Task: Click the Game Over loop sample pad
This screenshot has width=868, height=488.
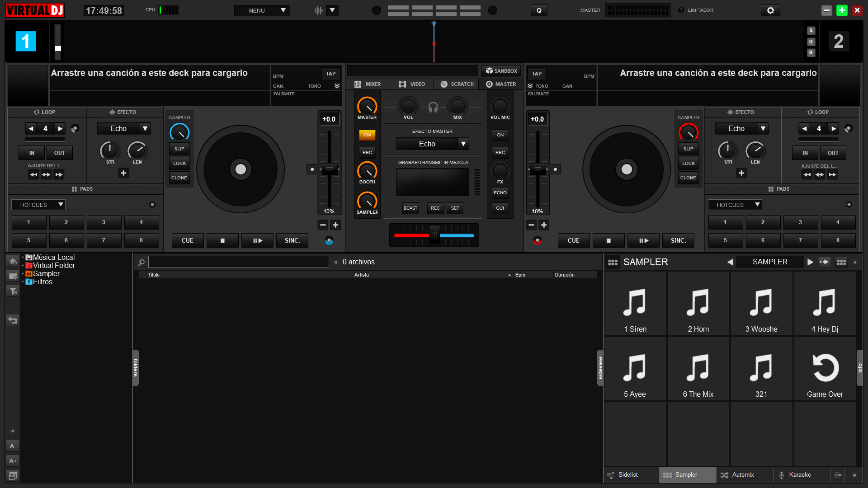Action: point(825,369)
